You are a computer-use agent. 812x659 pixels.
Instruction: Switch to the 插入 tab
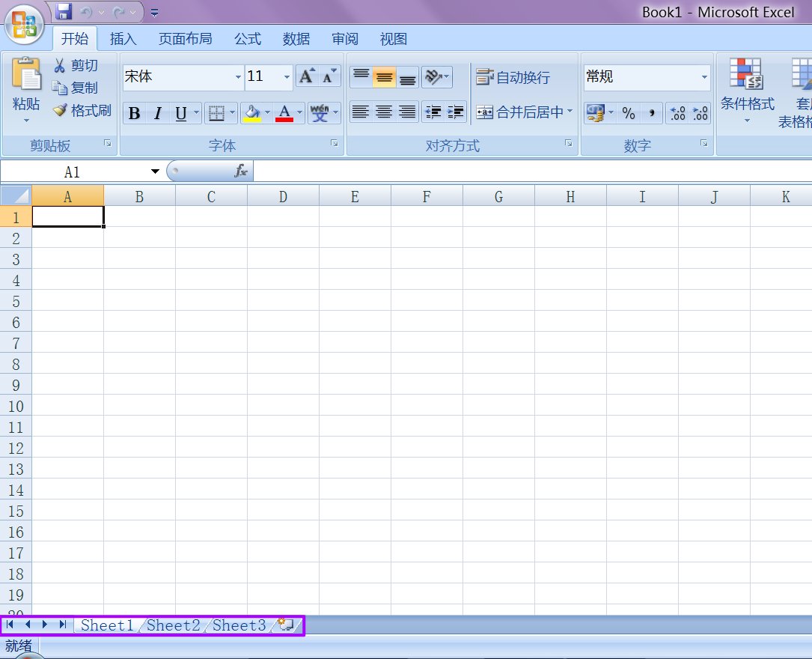click(x=123, y=39)
